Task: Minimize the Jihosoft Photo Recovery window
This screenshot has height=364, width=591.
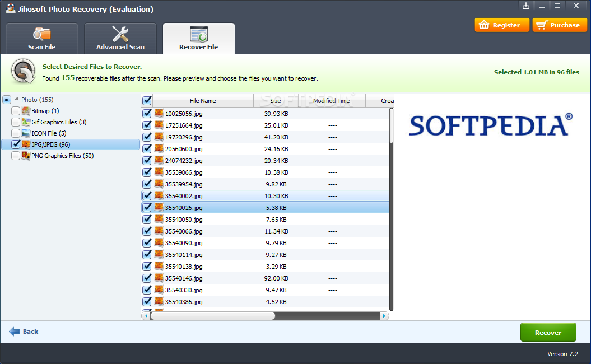Action: 542,6
